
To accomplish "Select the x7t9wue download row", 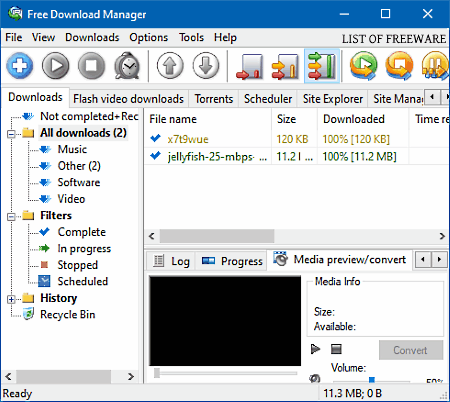I will pyautogui.click(x=297, y=139).
